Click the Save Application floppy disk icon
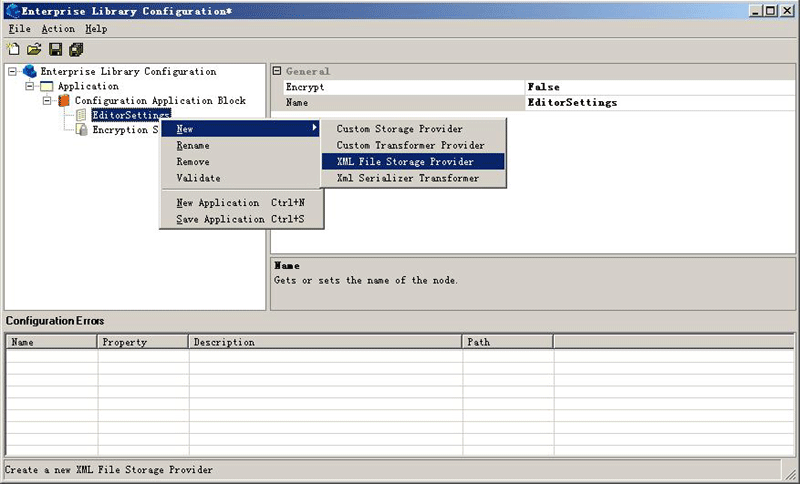Viewport: 800px width, 484px height. 55,49
